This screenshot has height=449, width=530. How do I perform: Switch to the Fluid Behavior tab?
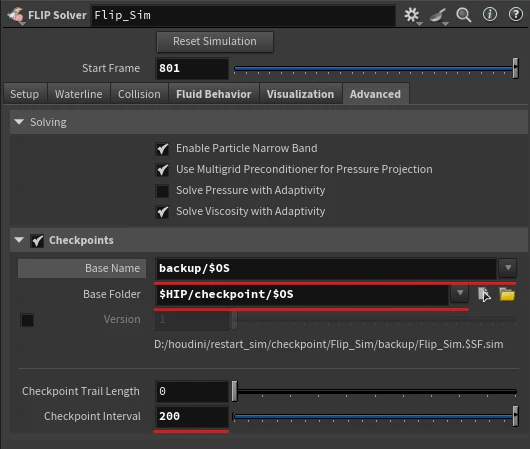coord(214,94)
